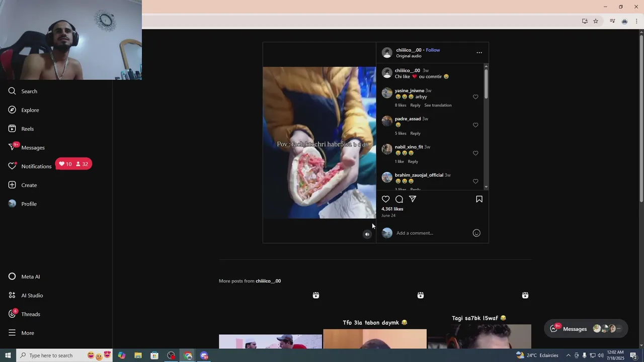This screenshot has height=362, width=644.
Task: Open Messages in sidebar
Action: [x=26, y=147]
